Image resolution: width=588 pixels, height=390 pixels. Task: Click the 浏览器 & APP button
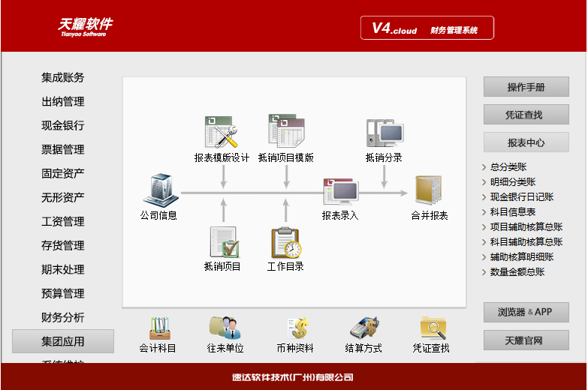coord(526,313)
